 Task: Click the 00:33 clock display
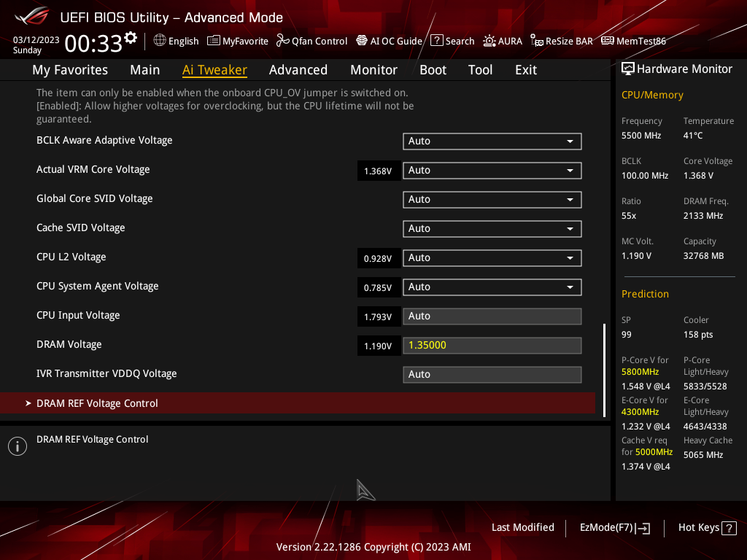click(93, 44)
